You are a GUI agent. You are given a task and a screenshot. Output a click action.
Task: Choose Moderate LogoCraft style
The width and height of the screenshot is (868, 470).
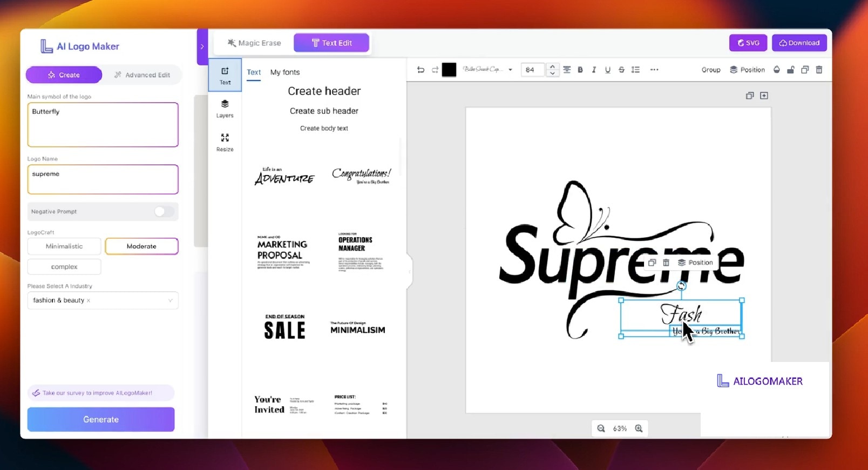tap(141, 246)
